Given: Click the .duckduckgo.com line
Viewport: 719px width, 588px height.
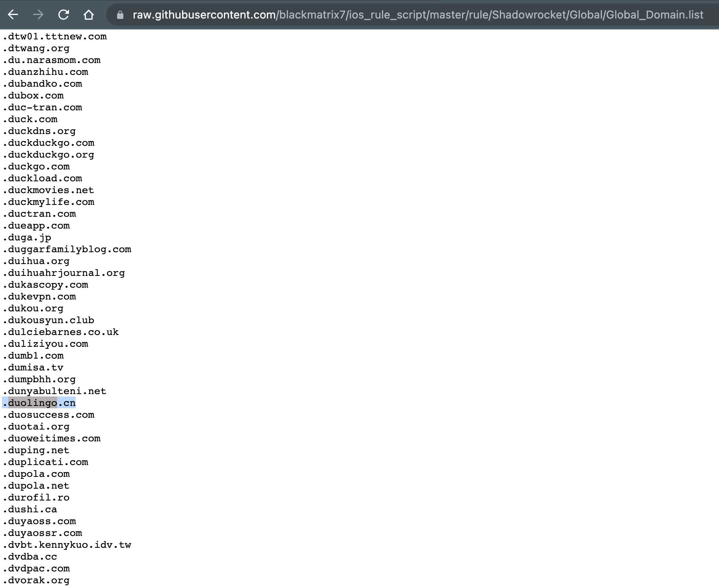Looking at the screenshot, I should tap(48, 143).
